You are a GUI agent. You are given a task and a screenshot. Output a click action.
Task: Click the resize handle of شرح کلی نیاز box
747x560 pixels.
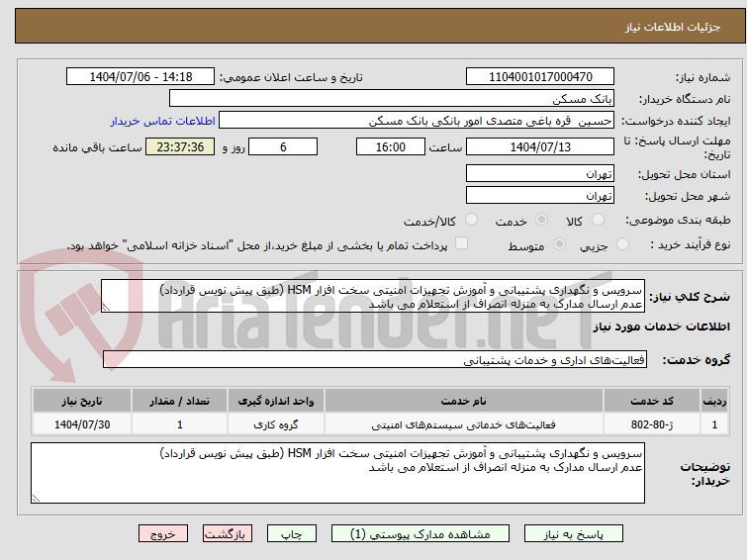coord(106,308)
